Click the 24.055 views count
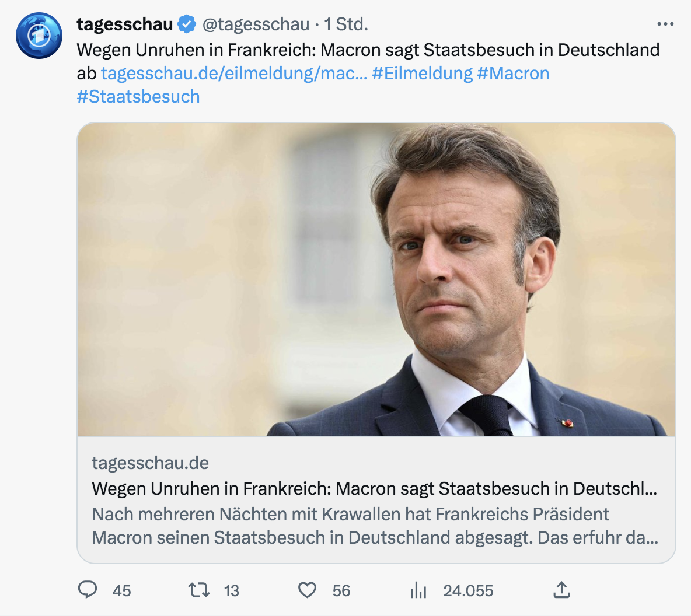The image size is (691, 616). click(x=468, y=591)
